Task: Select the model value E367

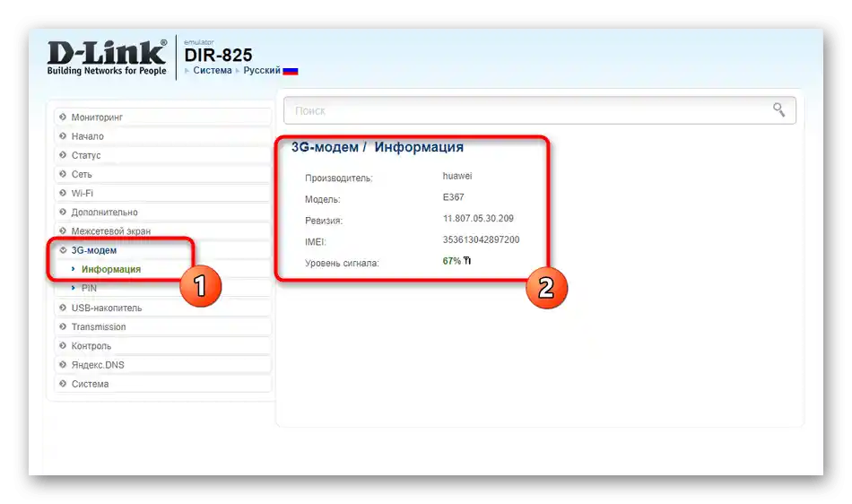Action: (453, 197)
